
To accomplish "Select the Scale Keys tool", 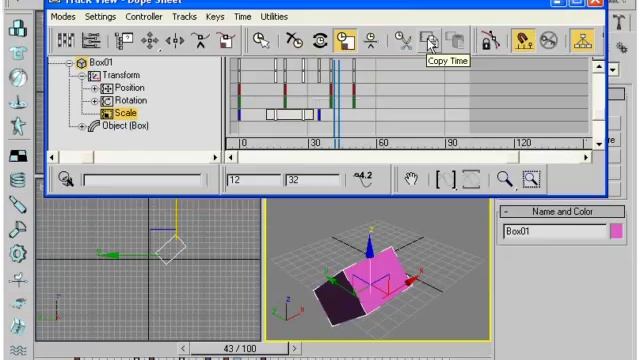I will (x=225, y=40).
